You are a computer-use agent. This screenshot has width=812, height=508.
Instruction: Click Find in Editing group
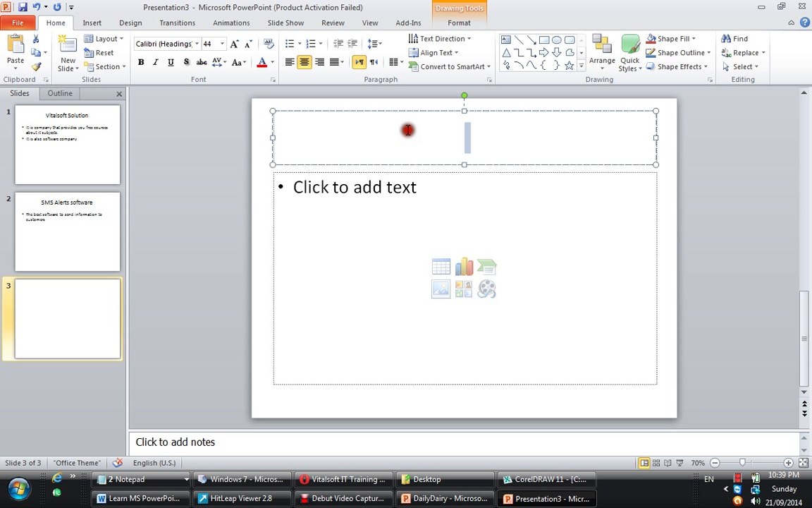click(734, 38)
